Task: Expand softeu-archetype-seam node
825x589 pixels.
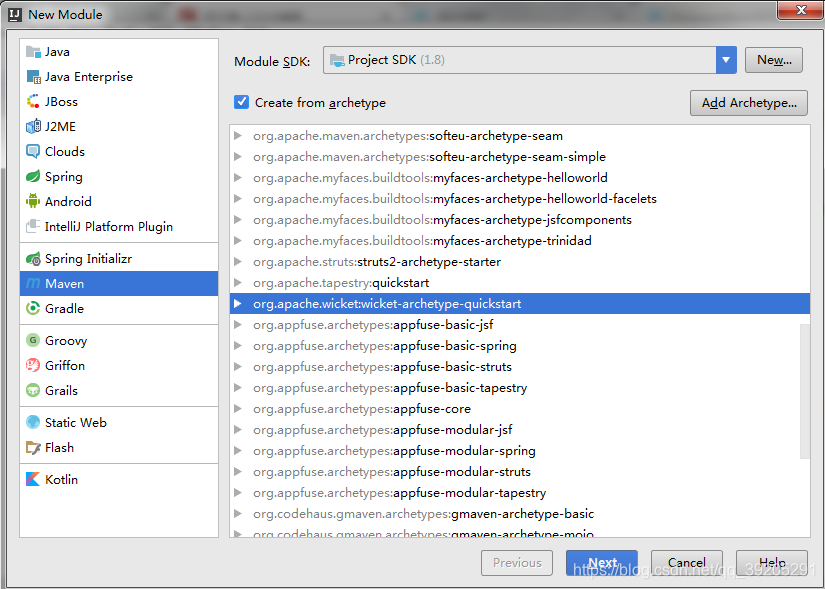Action: (x=238, y=136)
